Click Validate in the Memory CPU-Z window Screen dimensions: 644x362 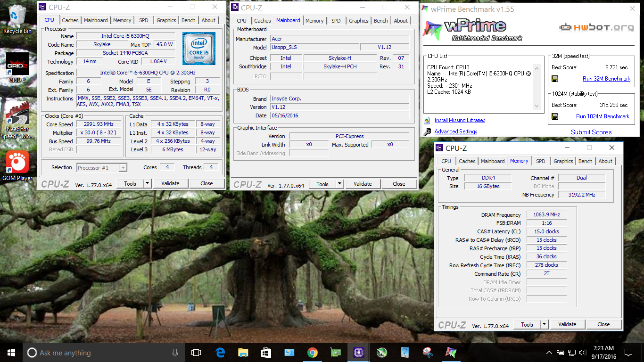pyautogui.click(x=567, y=324)
